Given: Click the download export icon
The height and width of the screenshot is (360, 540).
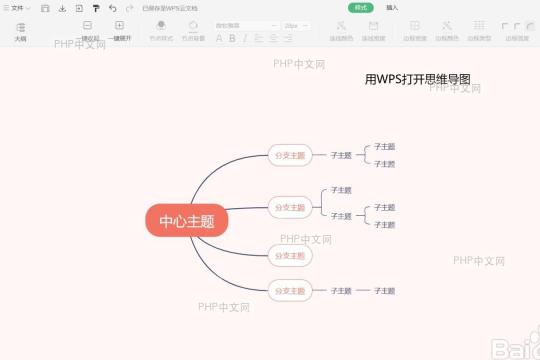Looking at the screenshot, I should pos(62,8).
